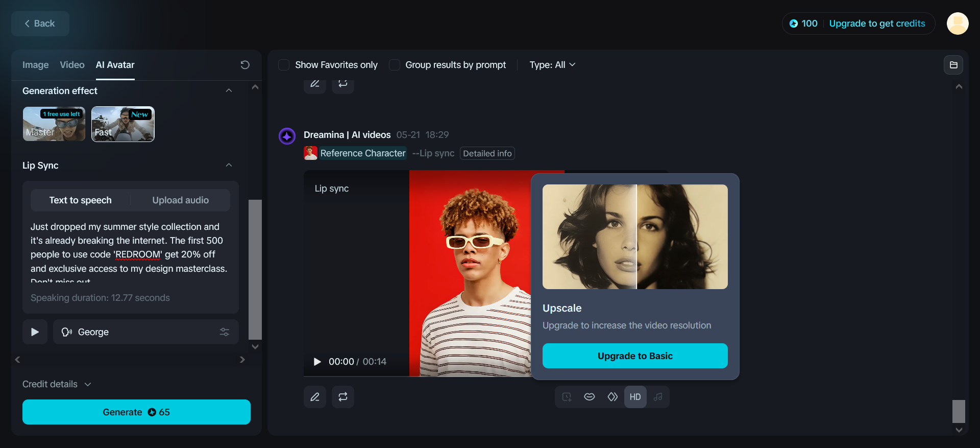The height and width of the screenshot is (448, 980).
Task: Click the HD upscale icon
Action: coord(635,397)
